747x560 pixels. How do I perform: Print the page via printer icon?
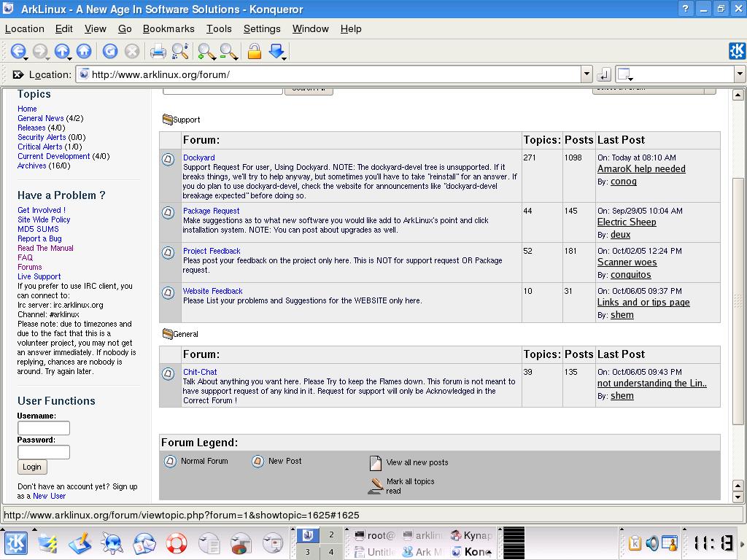158,51
